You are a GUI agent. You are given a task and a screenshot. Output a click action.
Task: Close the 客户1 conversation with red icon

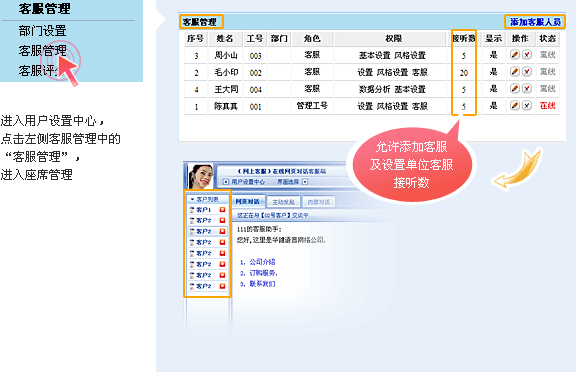tap(222, 210)
